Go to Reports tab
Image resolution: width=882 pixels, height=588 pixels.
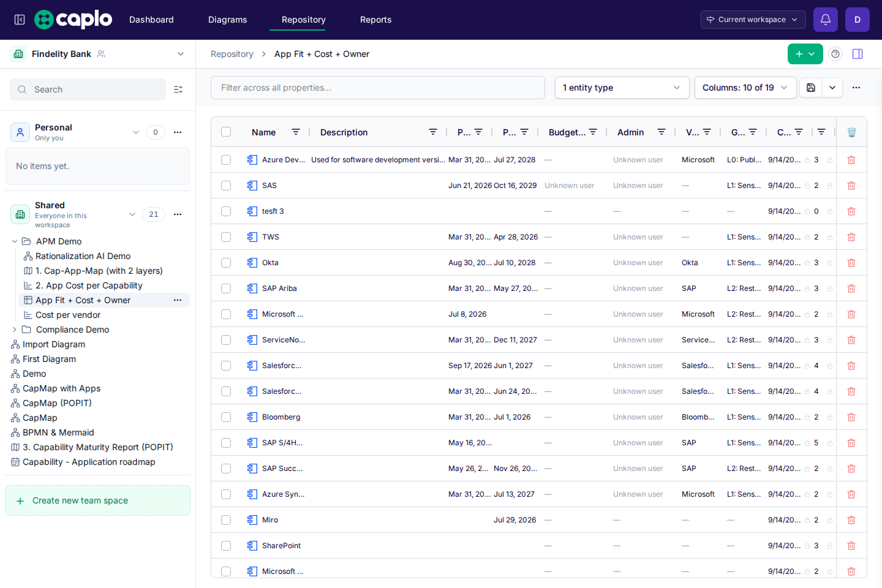376,20
